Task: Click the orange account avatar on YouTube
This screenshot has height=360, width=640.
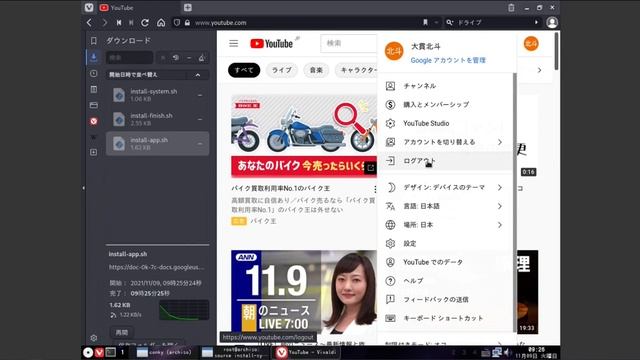Action: pyautogui.click(x=531, y=43)
